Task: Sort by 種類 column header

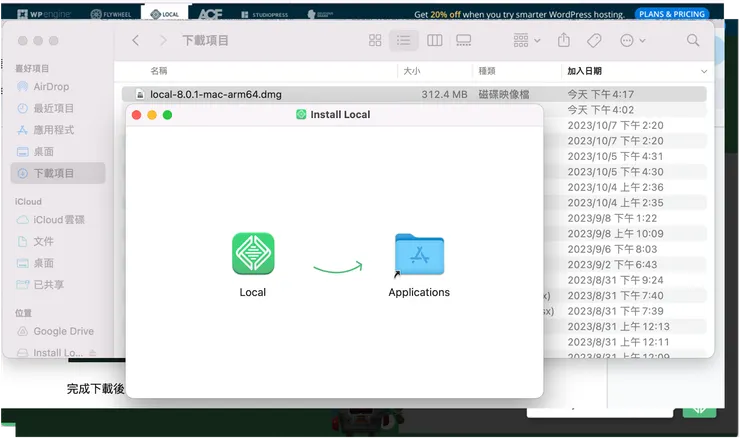Action: pos(487,71)
